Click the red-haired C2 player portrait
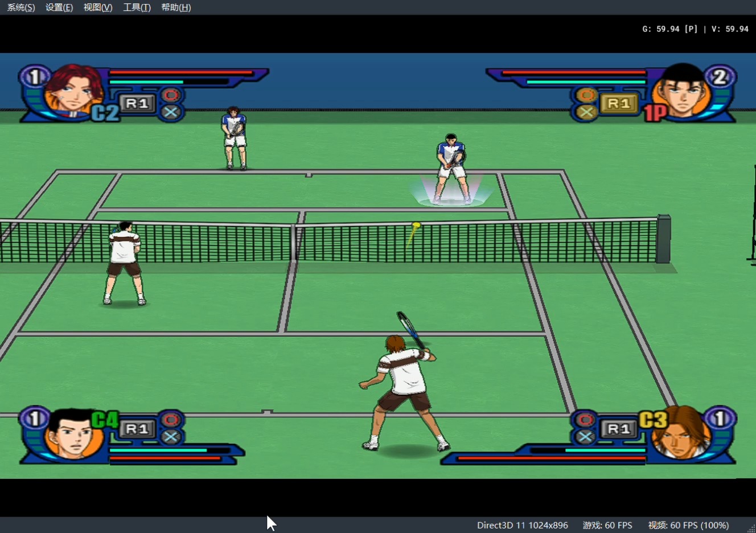Image resolution: width=756 pixels, height=533 pixels. tap(74, 90)
